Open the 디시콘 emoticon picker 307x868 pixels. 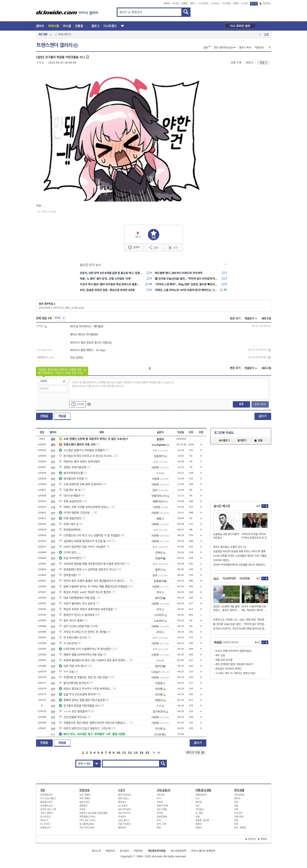coord(77,404)
